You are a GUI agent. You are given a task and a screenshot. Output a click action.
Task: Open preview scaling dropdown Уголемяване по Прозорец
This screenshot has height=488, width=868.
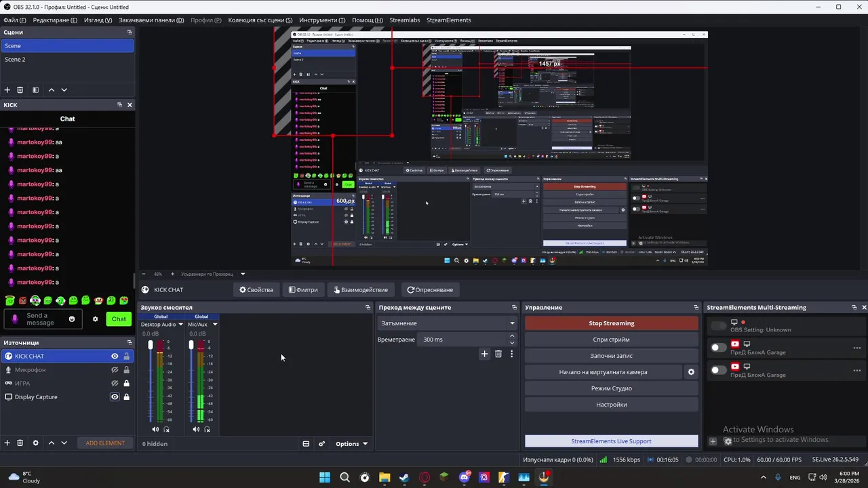(243, 274)
